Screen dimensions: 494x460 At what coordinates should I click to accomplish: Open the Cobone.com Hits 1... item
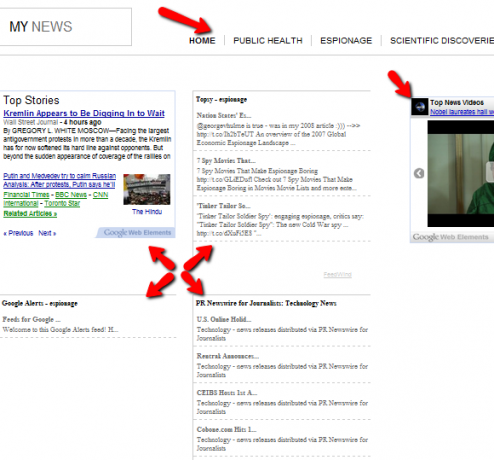click(x=226, y=429)
